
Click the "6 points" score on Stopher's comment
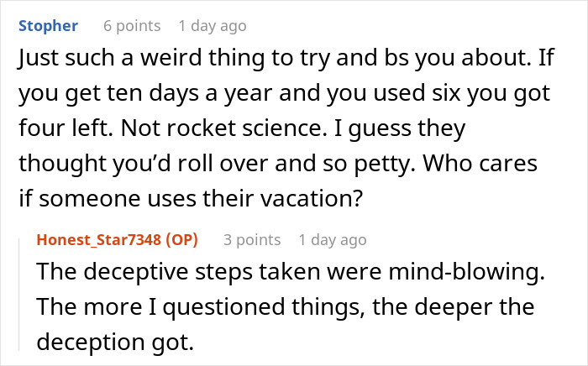(x=131, y=25)
